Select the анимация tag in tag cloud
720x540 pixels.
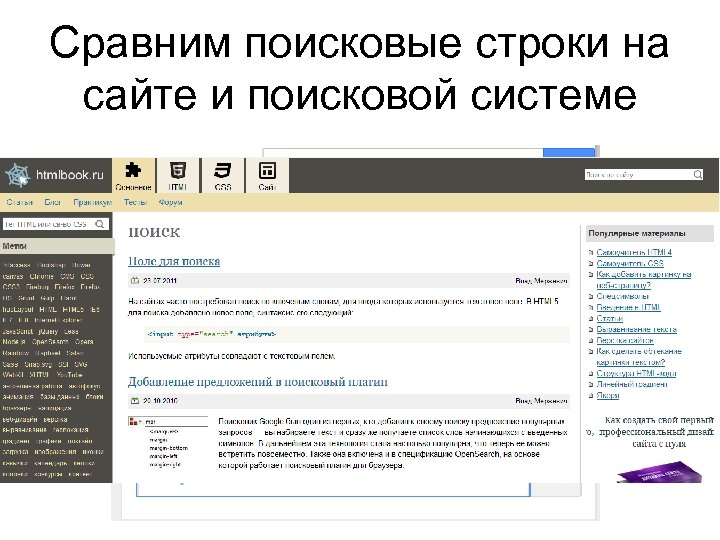point(18,397)
